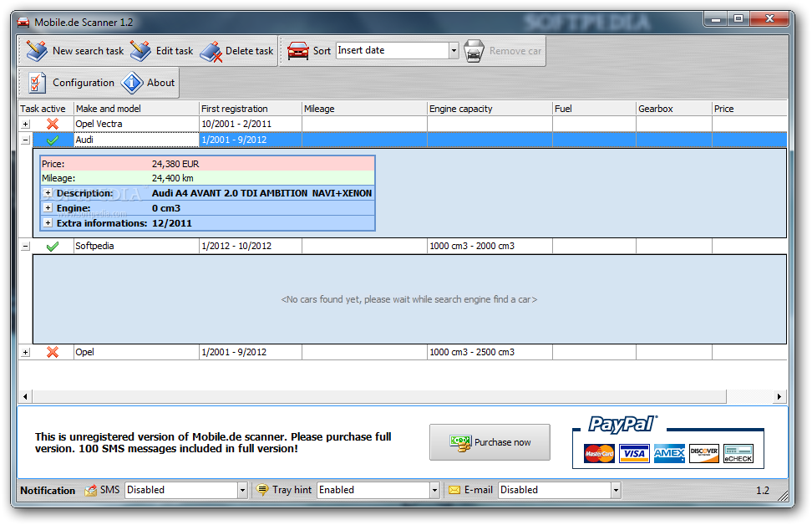812x525 pixels.
Task: Click the New search task pencil icon
Action: (x=37, y=51)
